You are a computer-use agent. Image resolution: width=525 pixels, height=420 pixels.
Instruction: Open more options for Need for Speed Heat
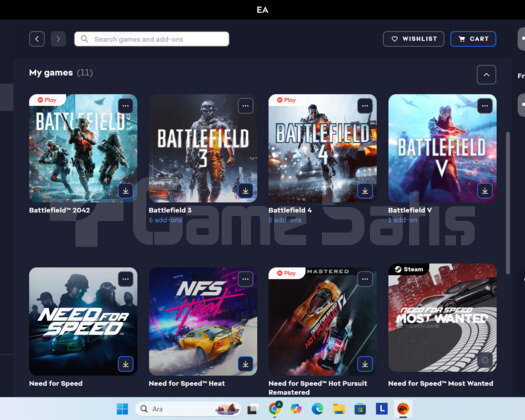[245, 279]
